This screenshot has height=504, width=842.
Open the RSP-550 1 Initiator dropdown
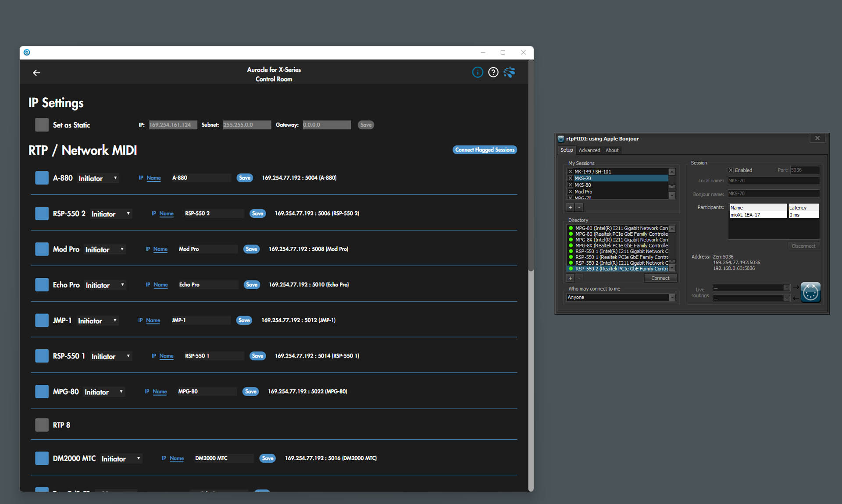[111, 356]
